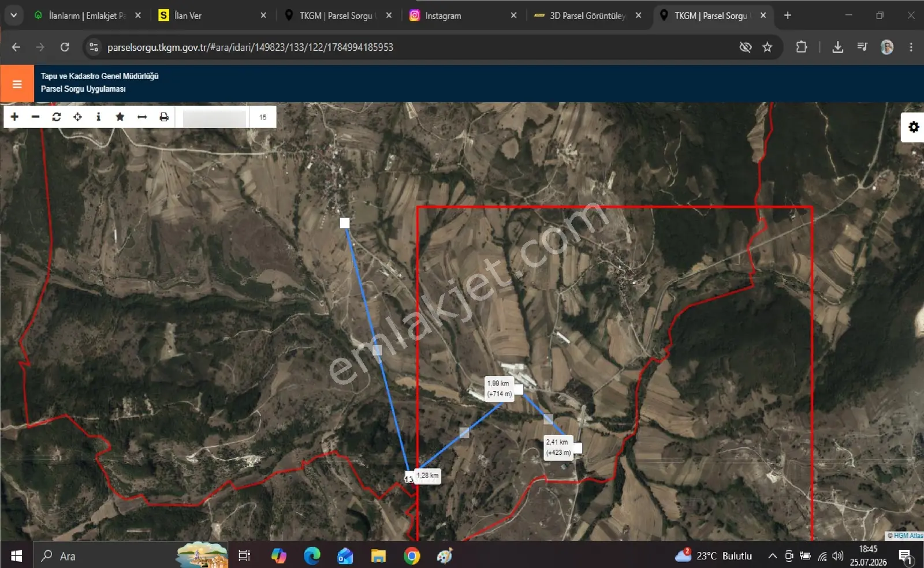Open the browser extensions puzzle icon

click(x=802, y=47)
